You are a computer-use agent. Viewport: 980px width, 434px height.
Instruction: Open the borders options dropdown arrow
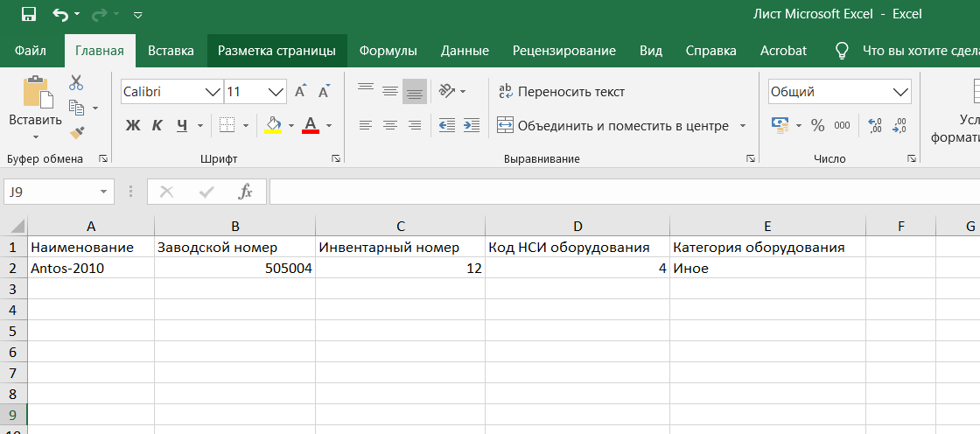point(246,126)
